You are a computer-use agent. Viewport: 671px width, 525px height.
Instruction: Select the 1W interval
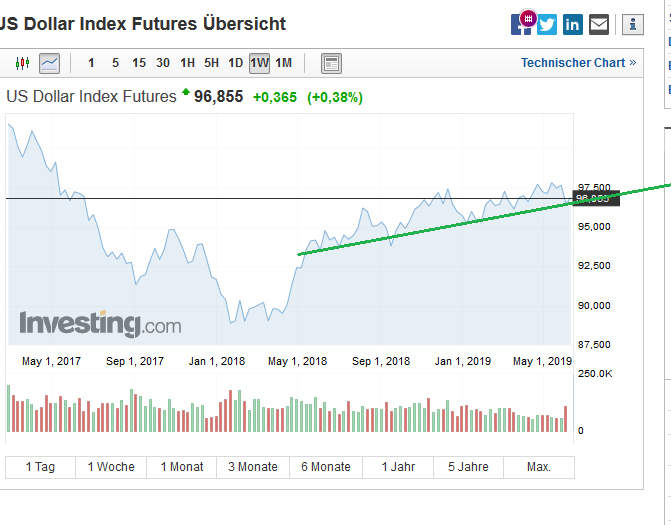pos(259,63)
